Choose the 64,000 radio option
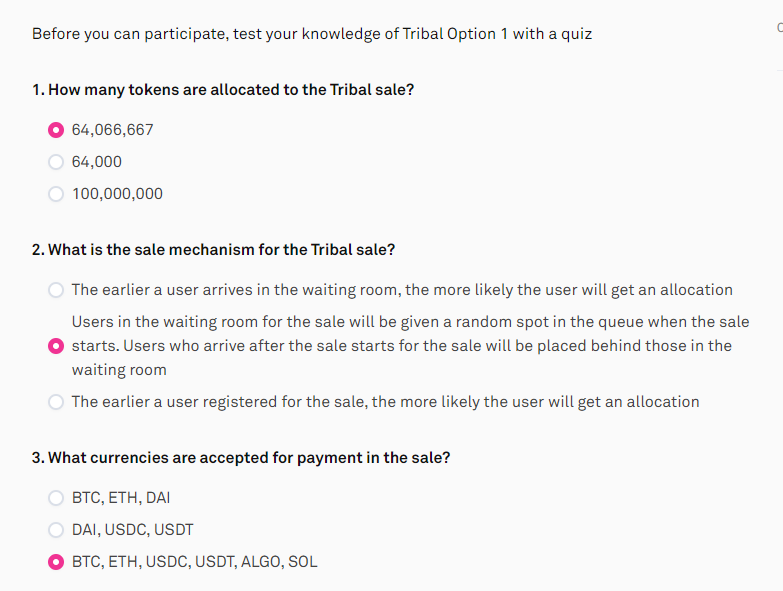 (x=56, y=162)
